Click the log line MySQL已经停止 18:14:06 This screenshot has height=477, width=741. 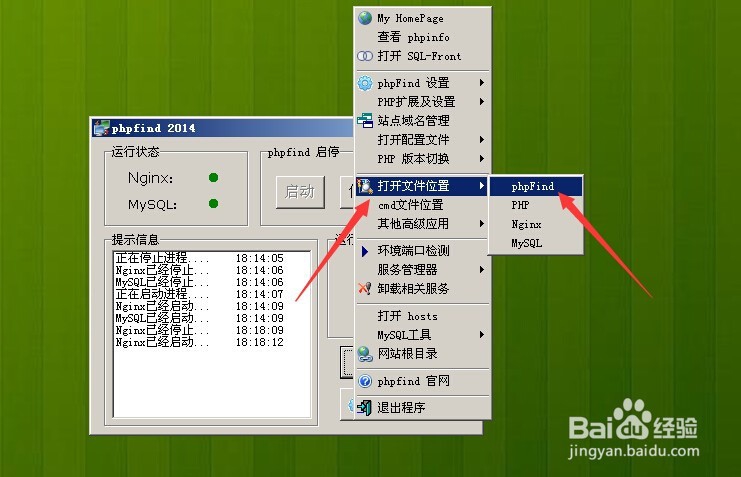click(x=199, y=282)
